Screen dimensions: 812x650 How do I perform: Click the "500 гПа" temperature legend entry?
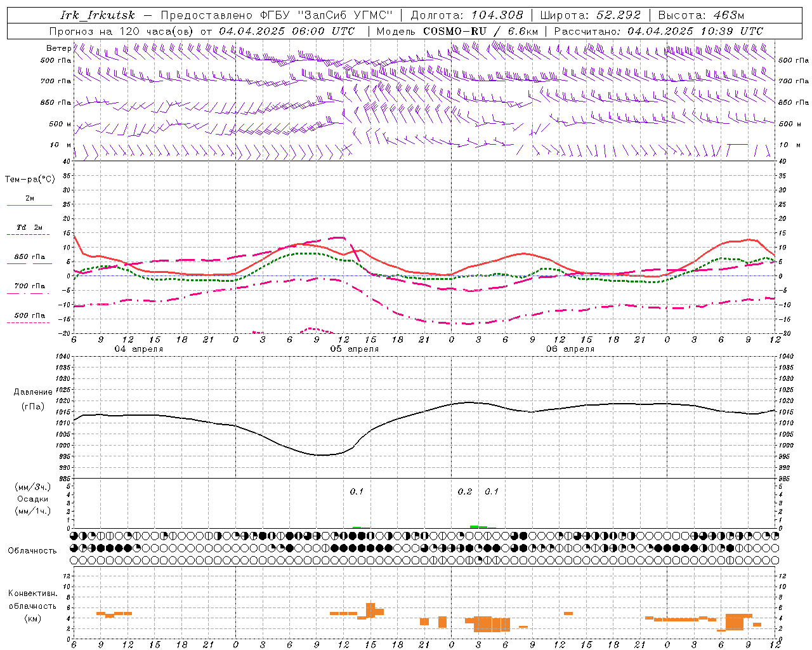30,315
